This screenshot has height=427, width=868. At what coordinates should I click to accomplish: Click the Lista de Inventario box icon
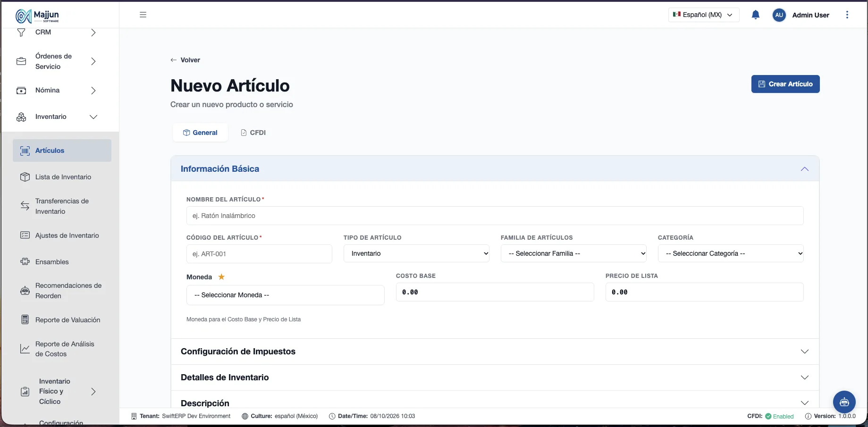[25, 177]
